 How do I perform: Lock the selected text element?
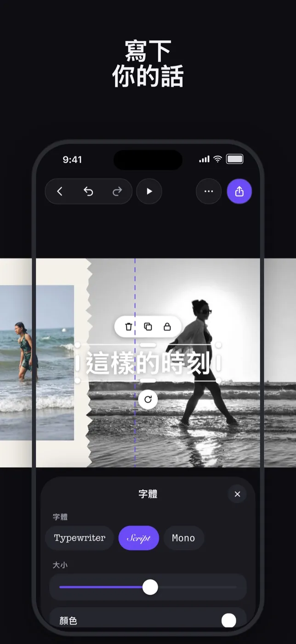[x=167, y=327]
